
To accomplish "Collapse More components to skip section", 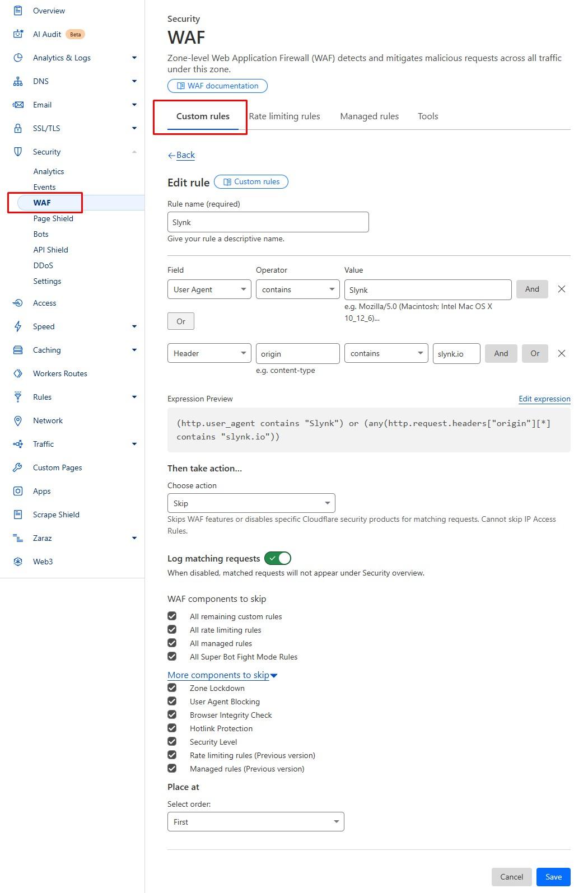I will [x=222, y=675].
